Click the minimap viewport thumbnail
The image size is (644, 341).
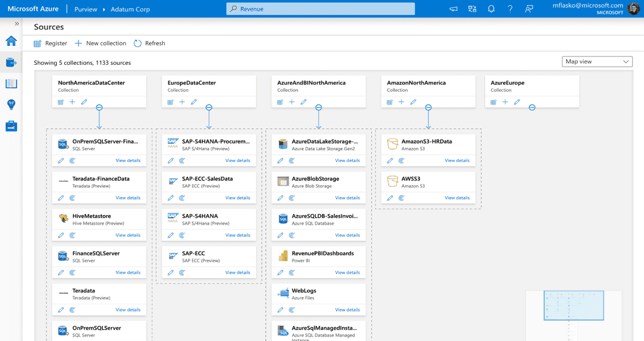(x=574, y=305)
